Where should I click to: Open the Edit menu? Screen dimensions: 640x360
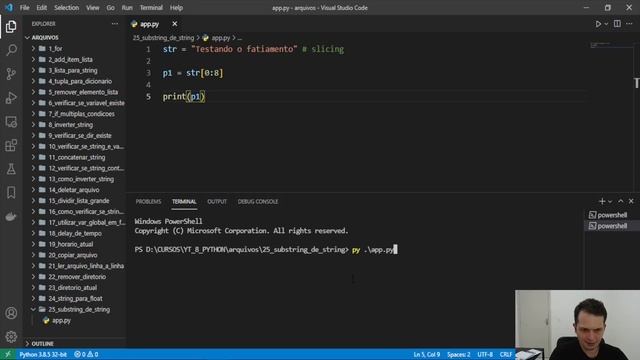click(41, 8)
